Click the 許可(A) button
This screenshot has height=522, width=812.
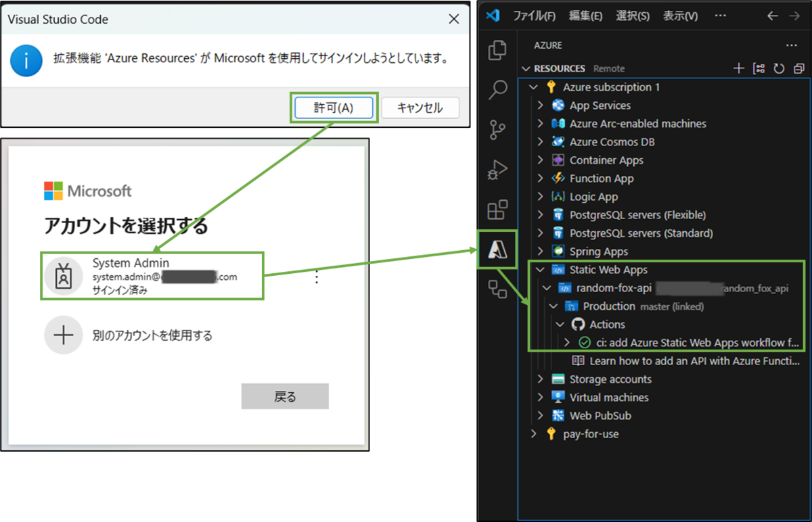(334, 107)
